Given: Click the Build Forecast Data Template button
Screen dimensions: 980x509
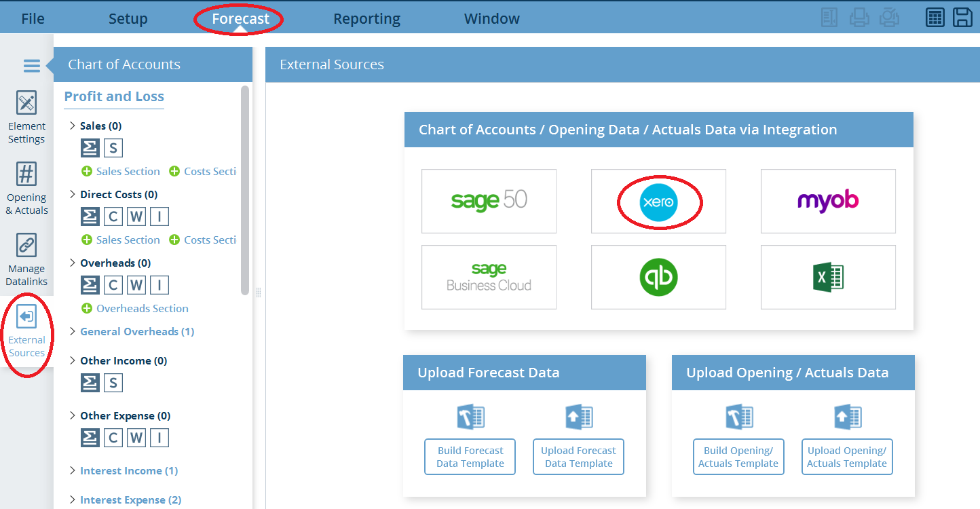Looking at the screenshot, I should (x=470, y=457).
